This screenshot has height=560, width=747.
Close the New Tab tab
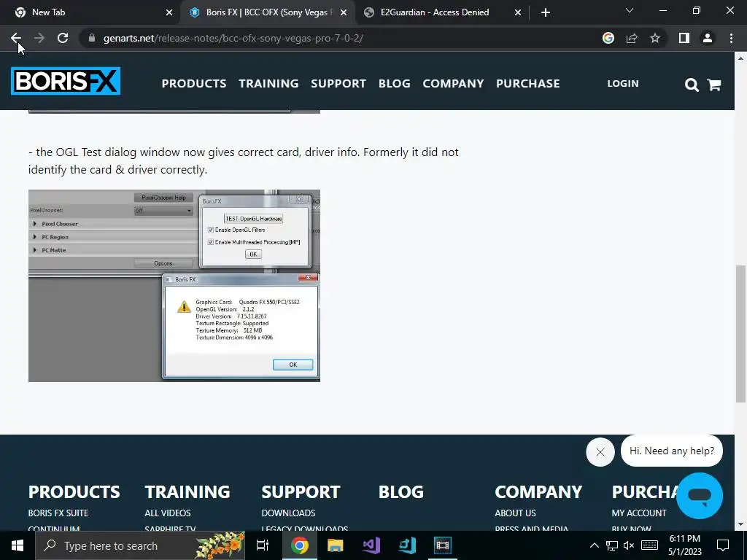click(169, 13)
